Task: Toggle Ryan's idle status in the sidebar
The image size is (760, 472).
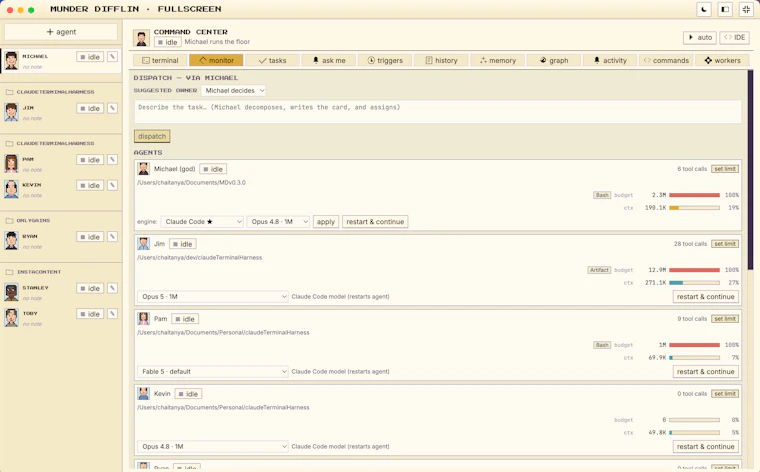Action: pyautogui.click(x=90, y=236)
